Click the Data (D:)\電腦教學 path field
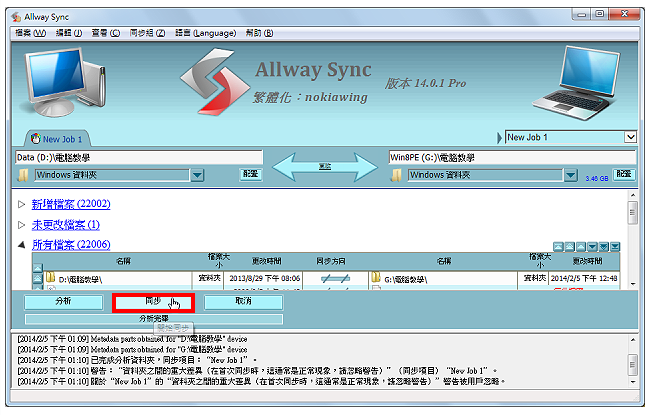Screen dimensions: 655x415 (x=139, y=158)
